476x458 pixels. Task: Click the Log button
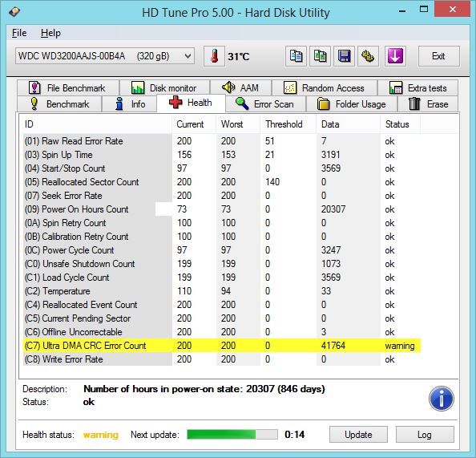425,434
